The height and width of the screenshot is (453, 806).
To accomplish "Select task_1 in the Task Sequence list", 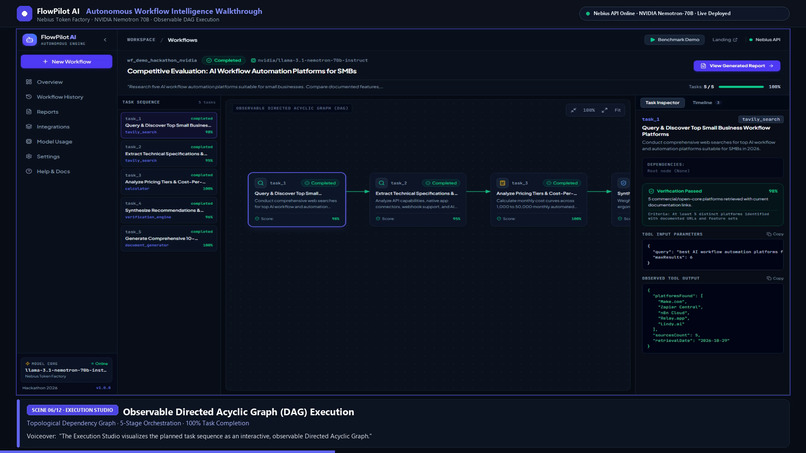I will coord(169,125).
